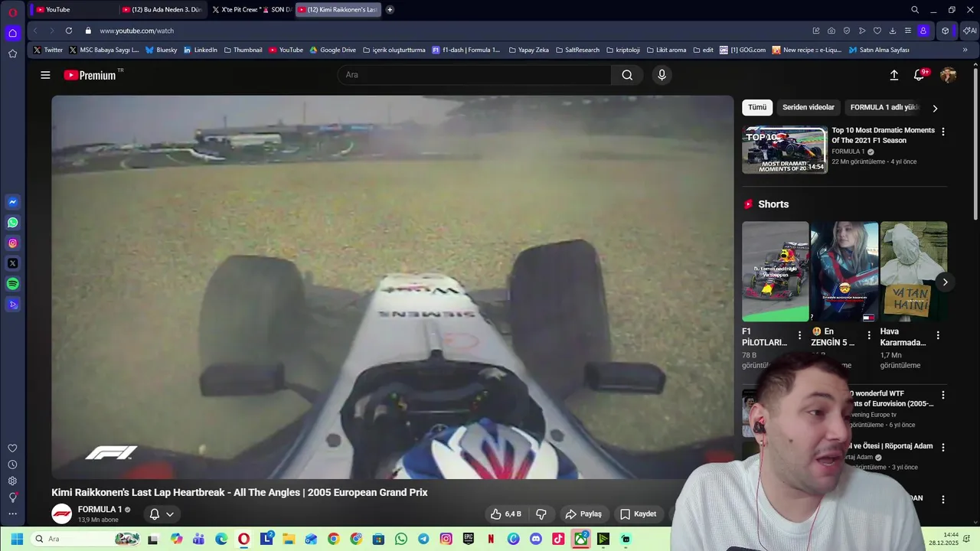Image resolution: width=980 pixels, height=551 pixels.
Task: Show more filter chips with right arrow
Action: pyautogui.click(x=935, y=108)
